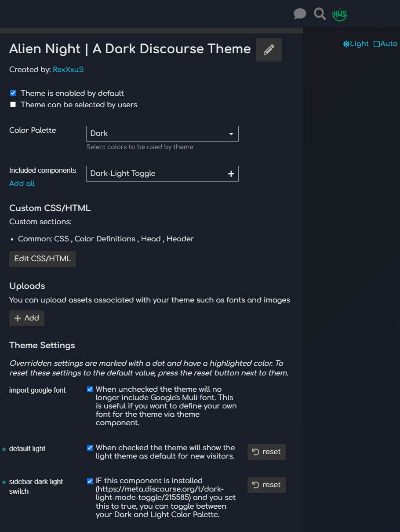Reset the default light setting

pyautogui.click(x=266, y=452)
